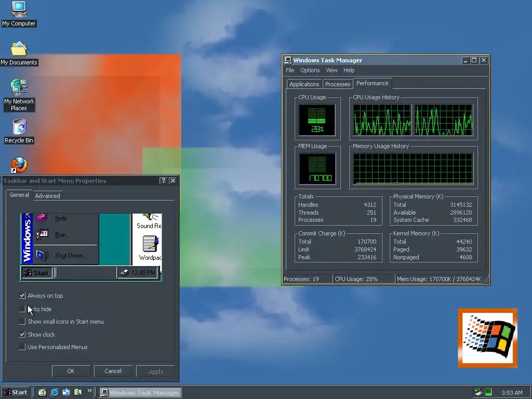Minimize the Windows Task Manager window
This screenshot has height=399, width=532.
(x=465, y=60)
